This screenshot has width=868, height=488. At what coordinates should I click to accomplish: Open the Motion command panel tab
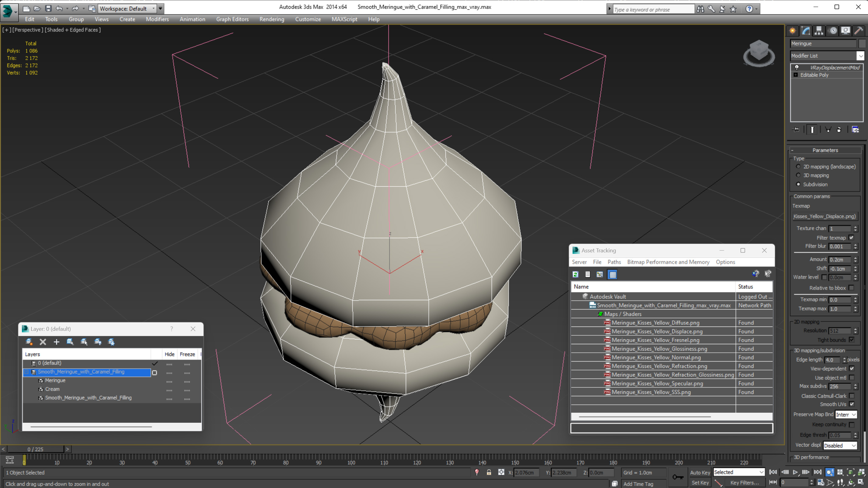(x=833, y=31)
